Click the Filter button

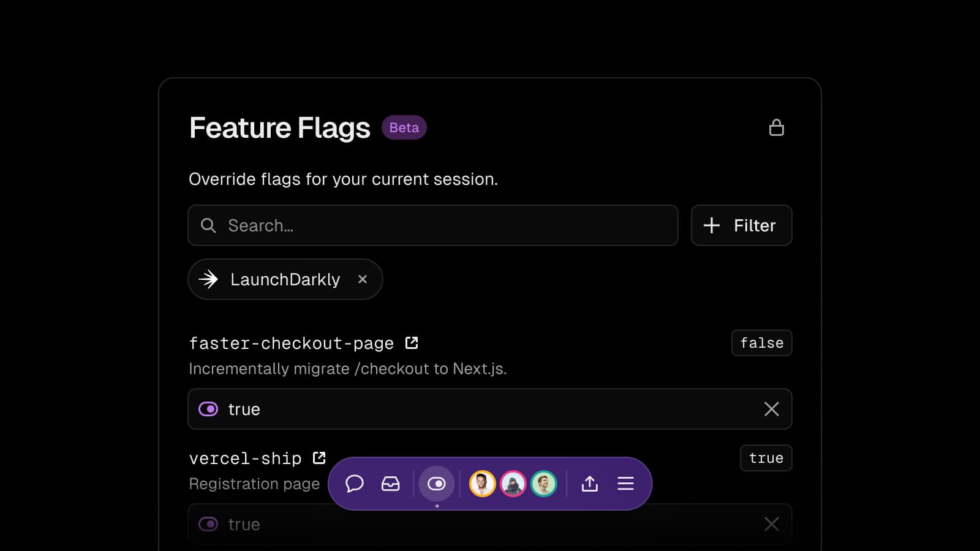coord(741,225)
